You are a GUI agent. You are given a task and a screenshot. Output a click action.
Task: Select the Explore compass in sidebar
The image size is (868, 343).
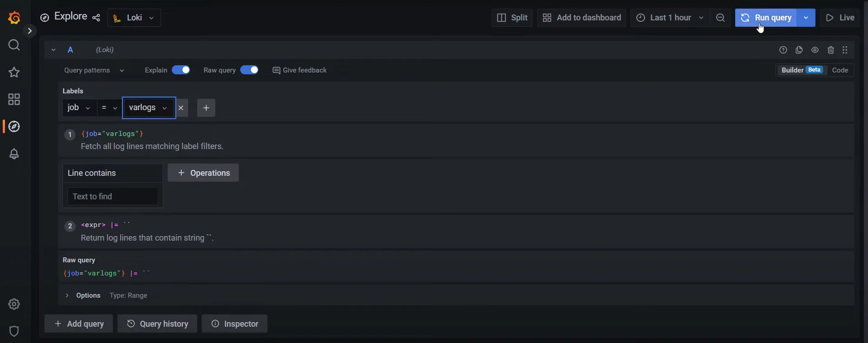[x=14, y=126]
